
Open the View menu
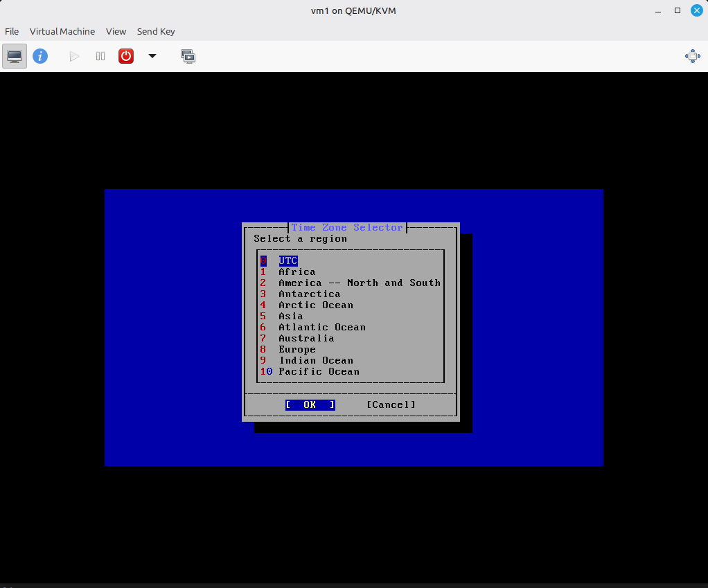pos(116,31)
